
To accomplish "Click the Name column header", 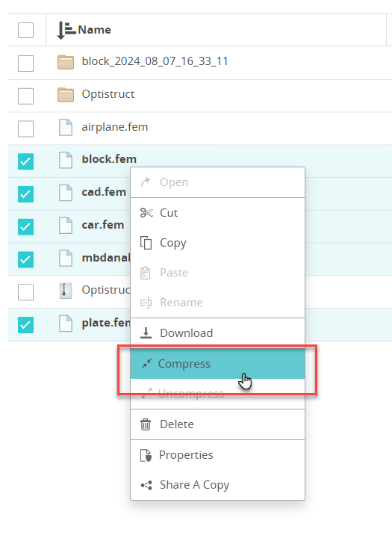I will (x=94, y=30).
